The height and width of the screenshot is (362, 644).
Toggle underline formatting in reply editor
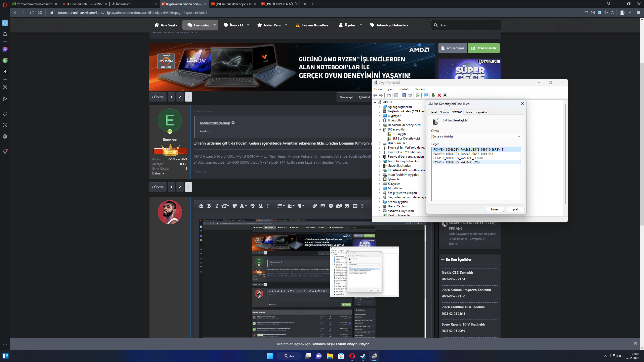click(x=261, y=206)
